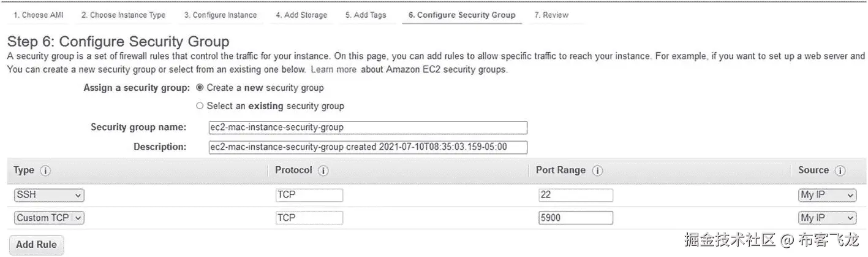Expand My IP source for port 5900

pyautogui.click(x=827, y=218)
